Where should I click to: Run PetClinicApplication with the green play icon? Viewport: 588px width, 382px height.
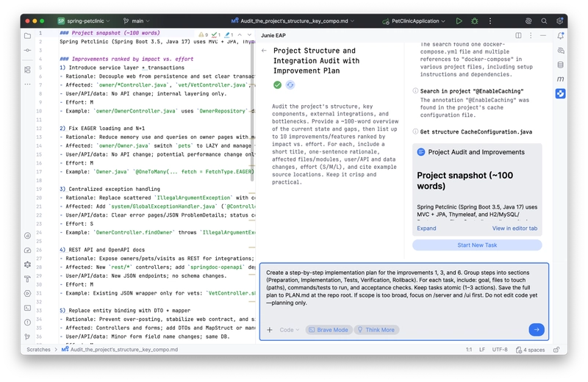click(x=459, y=21)
